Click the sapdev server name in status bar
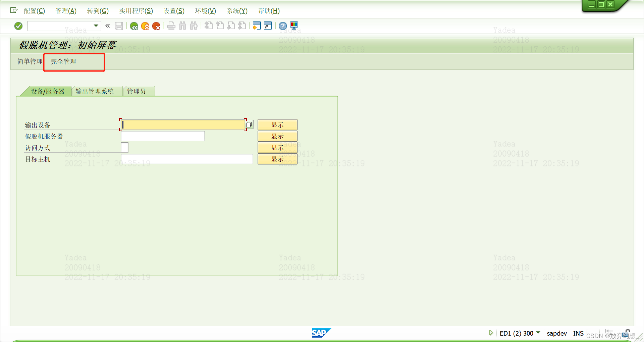 (x=556, y=333)
